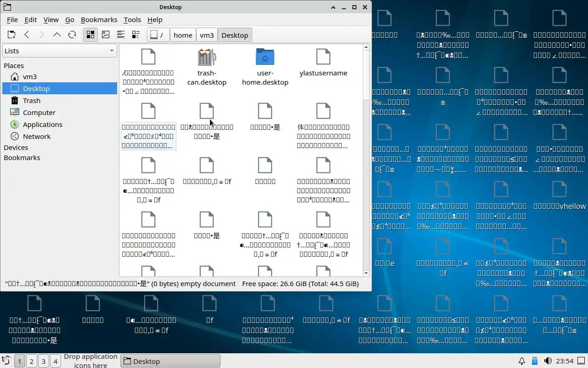
Task: Open Applications from the sidebar
Action: point(60,124)
